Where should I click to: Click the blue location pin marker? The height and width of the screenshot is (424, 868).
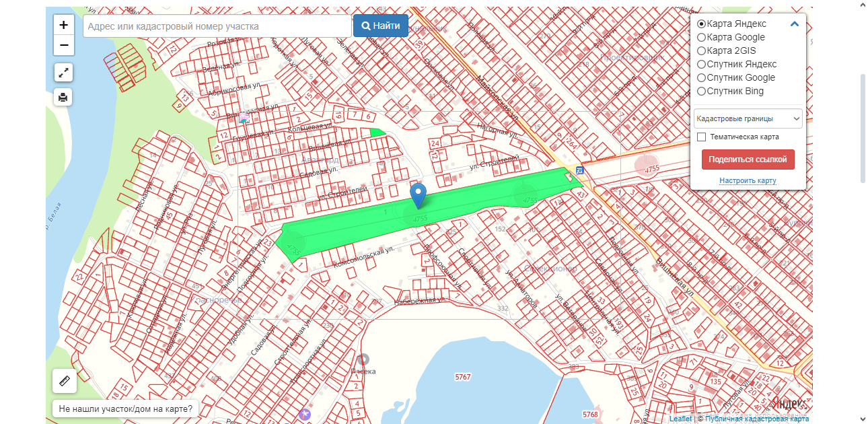(x=419, y=195)
